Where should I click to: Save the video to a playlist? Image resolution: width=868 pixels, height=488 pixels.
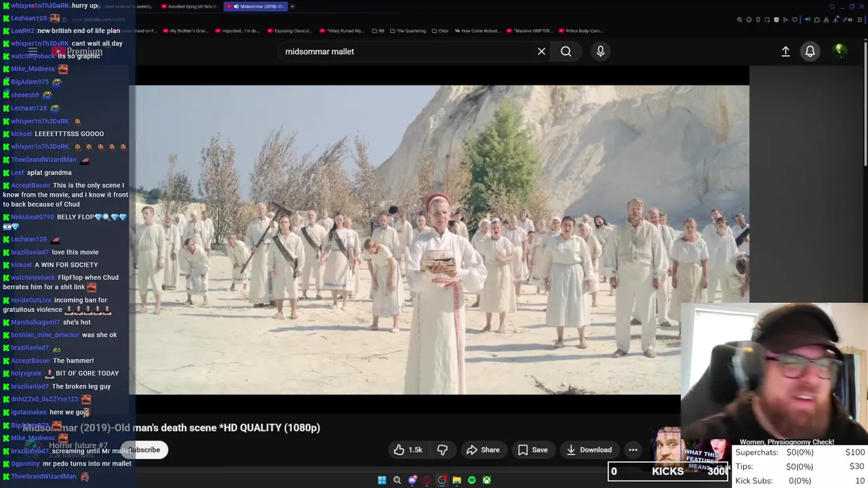coord(533,450)
